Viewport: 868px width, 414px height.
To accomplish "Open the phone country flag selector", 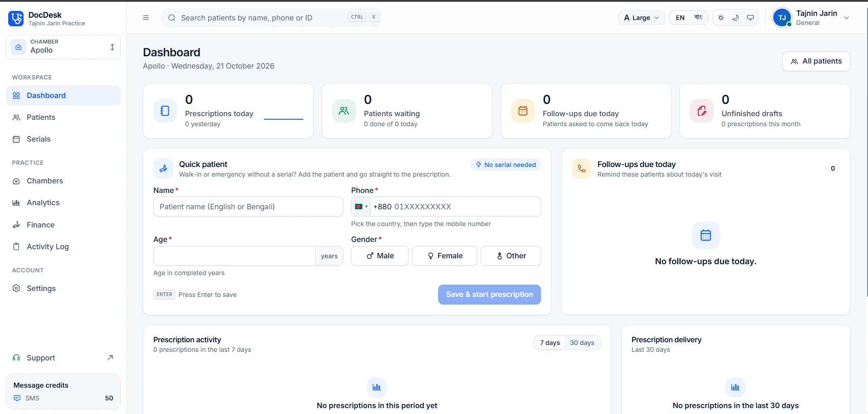I will coord(361,207).
